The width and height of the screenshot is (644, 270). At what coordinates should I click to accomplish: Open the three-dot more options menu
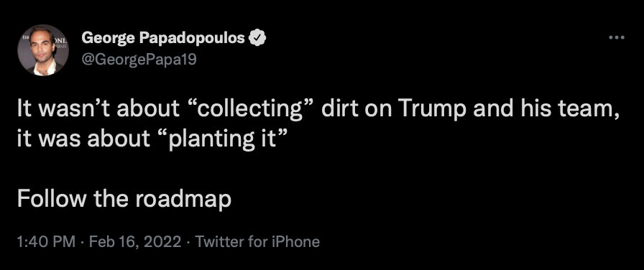[x=617, y=38]
